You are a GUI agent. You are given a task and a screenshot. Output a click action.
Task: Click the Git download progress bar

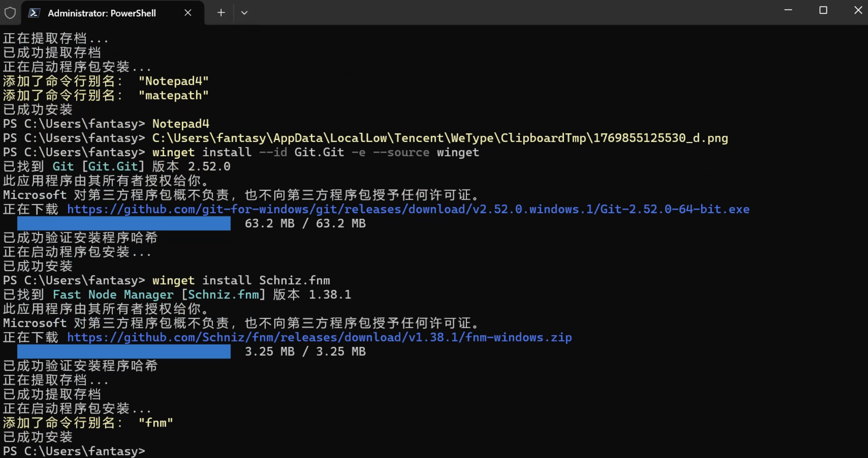click(x=124, y=223)
